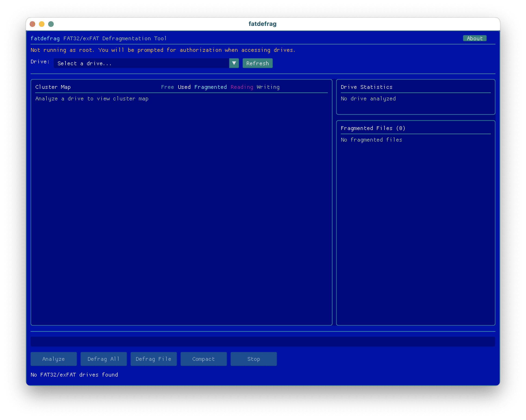Click the Fragmented Files (0) header
Viewport: 526px width, 420px height.
(x=373, y=128)
